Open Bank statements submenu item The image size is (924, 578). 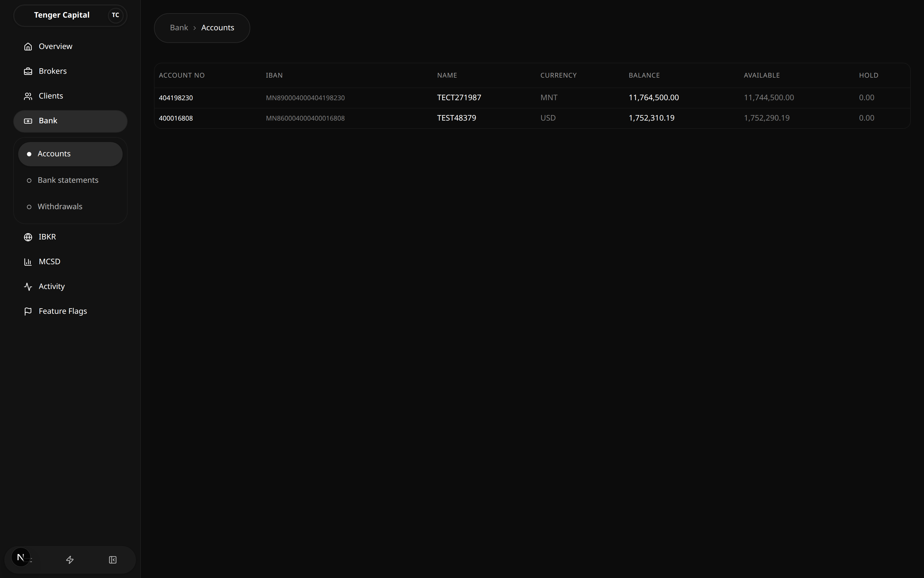[x=70, y=181]
